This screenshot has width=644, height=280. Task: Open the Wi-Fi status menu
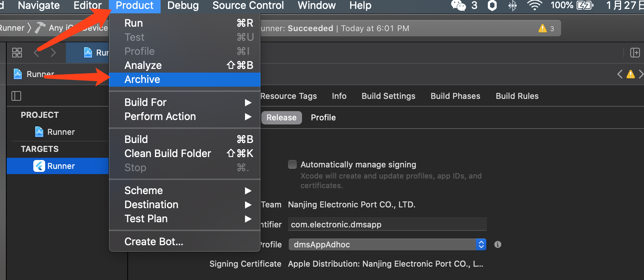tap(534, 6)
